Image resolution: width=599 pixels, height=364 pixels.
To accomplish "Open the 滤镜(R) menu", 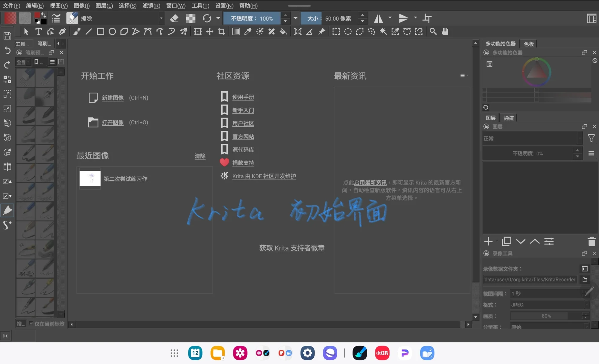I will pyautogui.click(x=151, y=6).
